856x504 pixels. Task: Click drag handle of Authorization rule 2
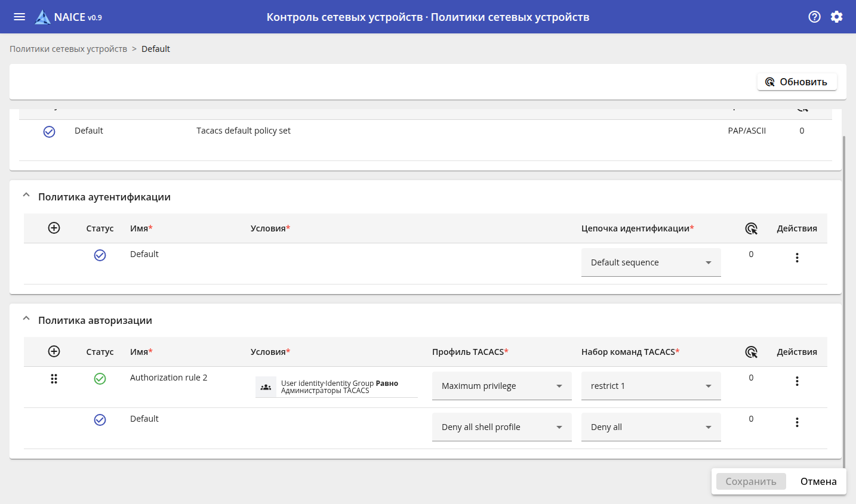54,379
